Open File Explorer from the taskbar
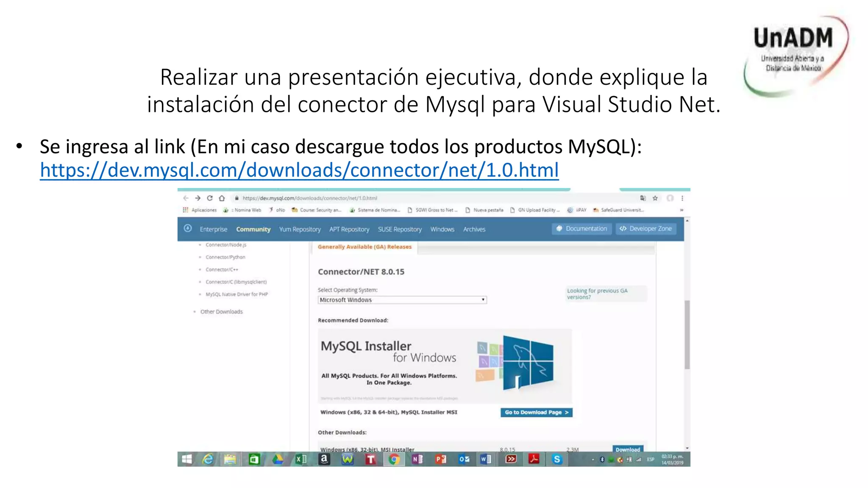Viewport: 868px width, 488px height. point(230,459)
